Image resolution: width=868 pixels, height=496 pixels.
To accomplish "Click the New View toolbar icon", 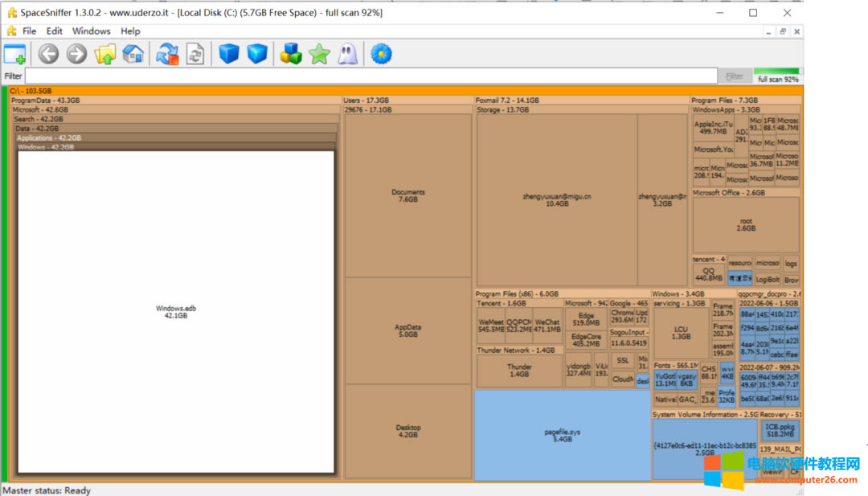I will coord(14,54).
